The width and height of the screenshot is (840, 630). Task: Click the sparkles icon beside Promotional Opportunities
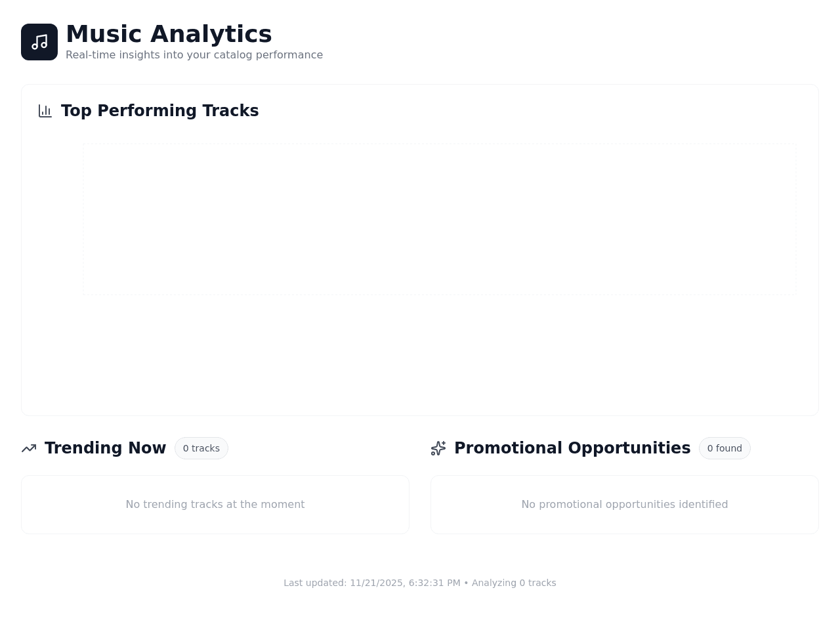438,448
